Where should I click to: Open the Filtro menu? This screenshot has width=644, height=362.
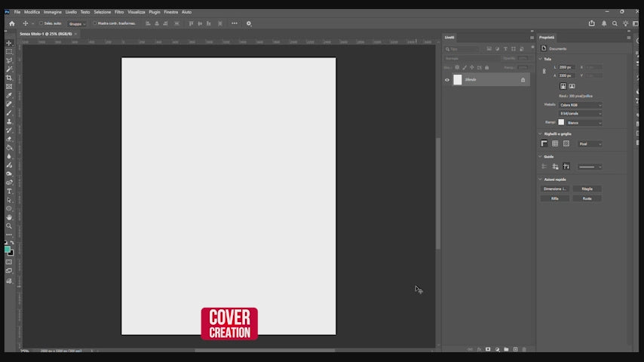(x=119, y=12)
